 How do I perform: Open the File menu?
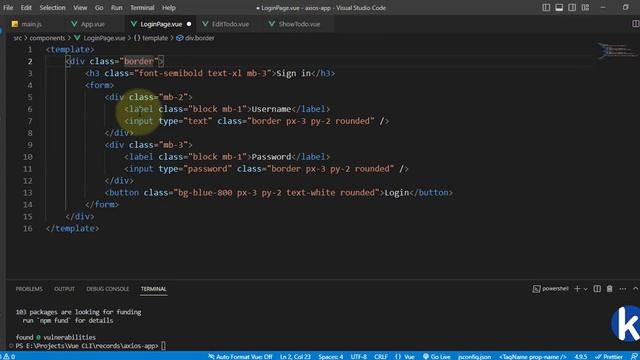pos(8,7)
